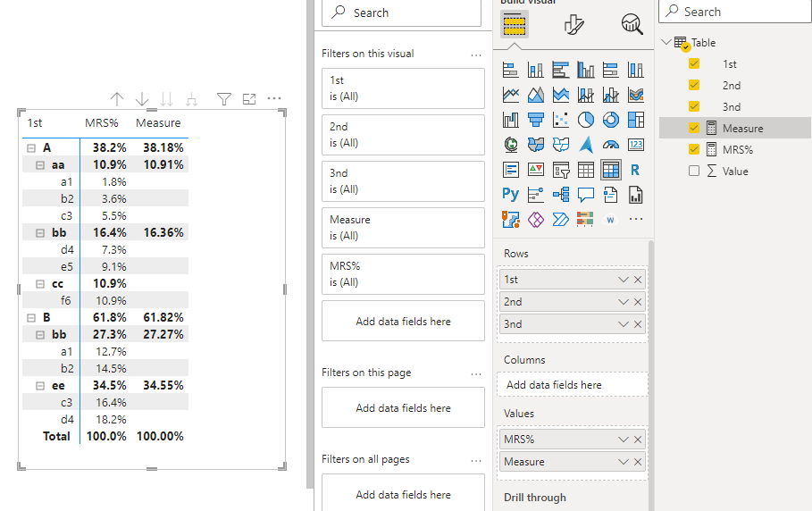Open dropdown for 2nd in Rows
The height and width of the screenshot is (511, 812).
[x=623, y=302]
